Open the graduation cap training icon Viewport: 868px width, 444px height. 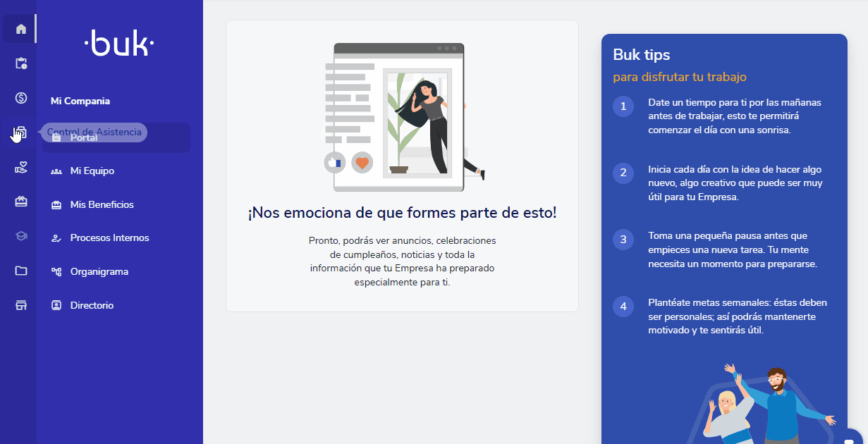pyautogui.click(x=19, y=235)
